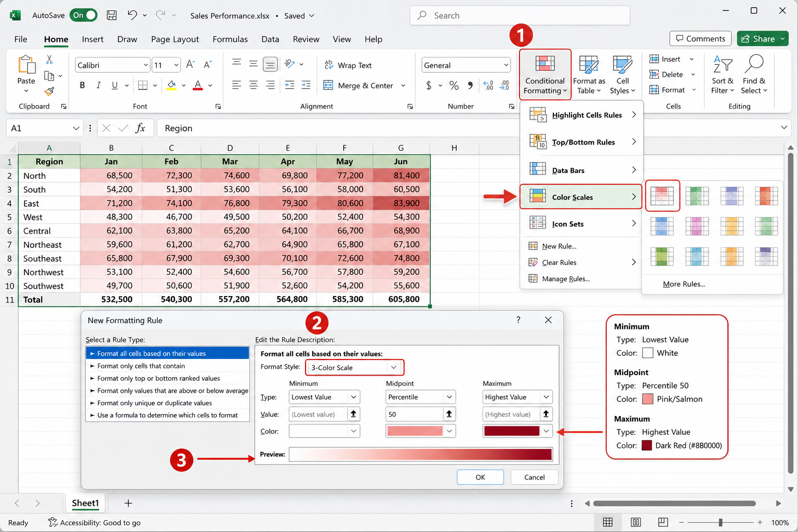Image resolution: width=798 pixels, height=532 pixels.
Task: Apply comma style number format
Action: [x=470, y=85]
